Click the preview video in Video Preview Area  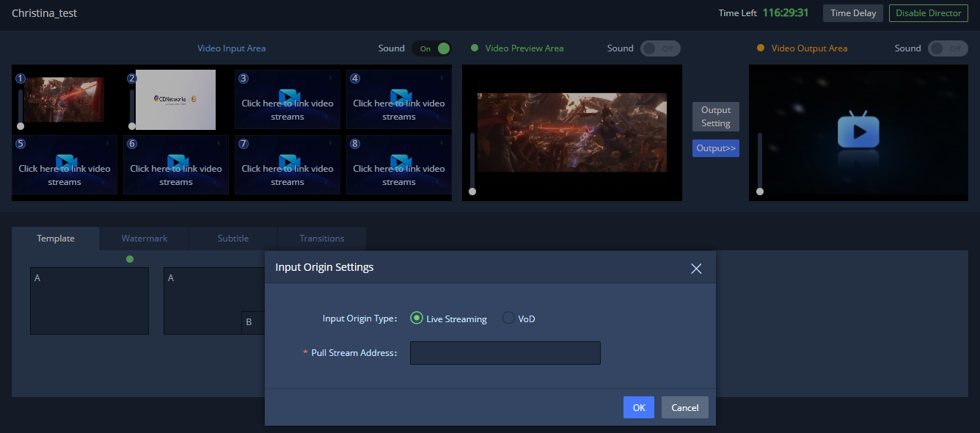click(x=572, y=132)
